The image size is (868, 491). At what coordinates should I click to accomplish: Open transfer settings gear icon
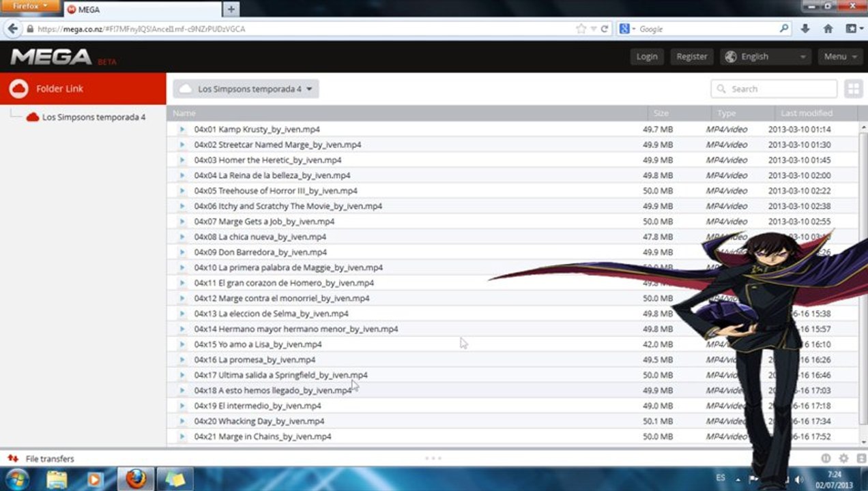click(x=843, y=459)
